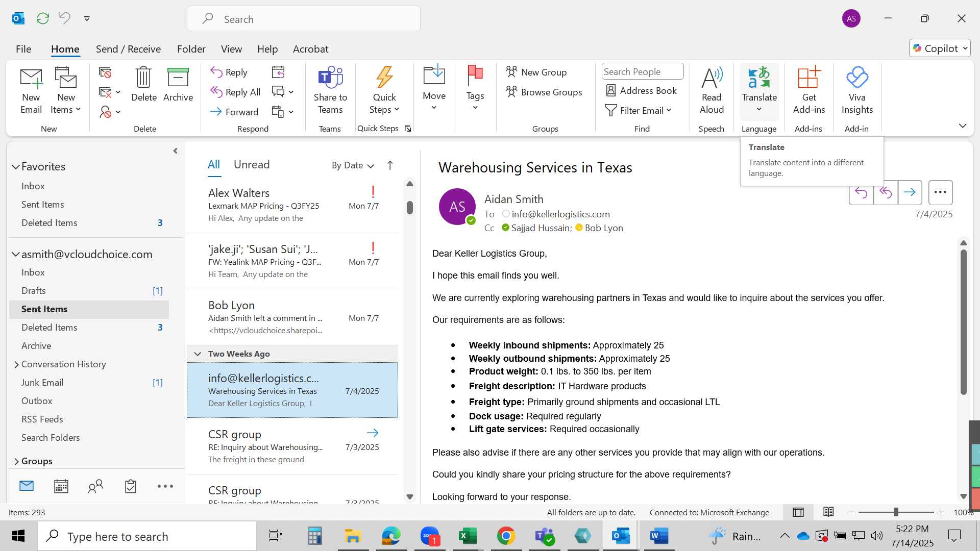
Task: Collapse the ribbon with the chevron
Action: [963, 126]
